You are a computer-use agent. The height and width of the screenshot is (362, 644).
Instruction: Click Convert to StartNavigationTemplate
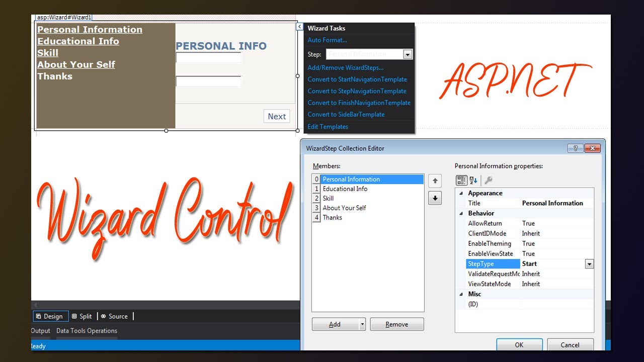click(x=357, y=79)
